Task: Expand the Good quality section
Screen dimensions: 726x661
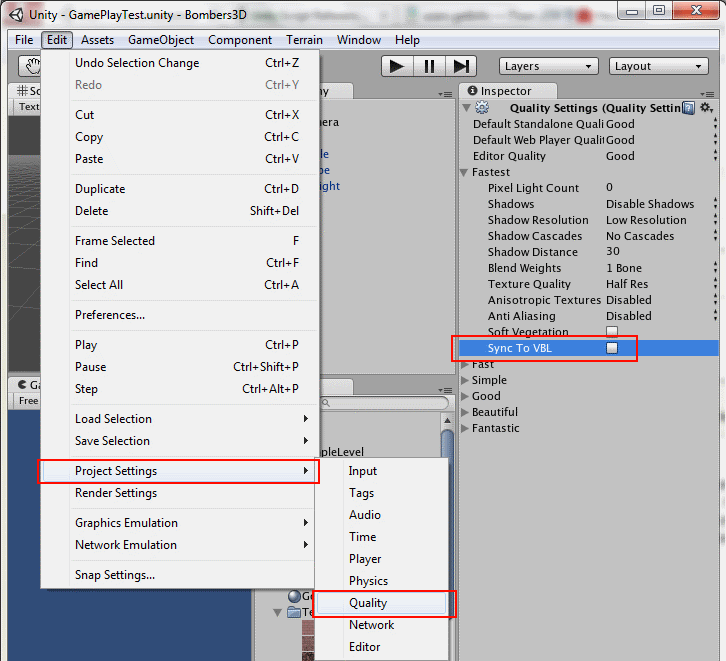Action: point(464,396)
